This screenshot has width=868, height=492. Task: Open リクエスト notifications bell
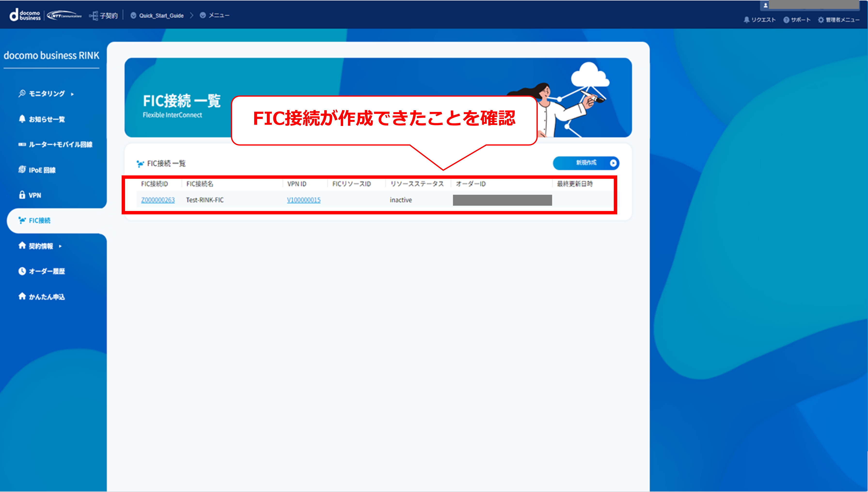click(x=747, y=20)
